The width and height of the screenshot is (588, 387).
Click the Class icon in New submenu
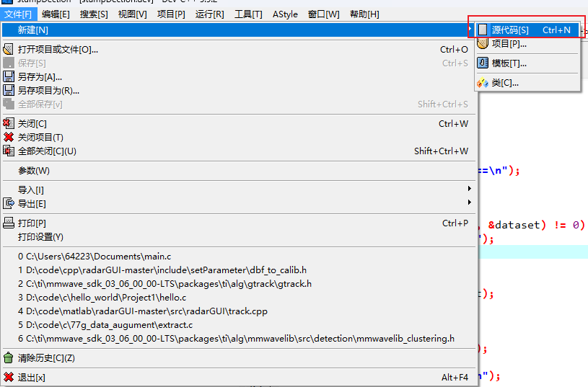coord(483,82)
